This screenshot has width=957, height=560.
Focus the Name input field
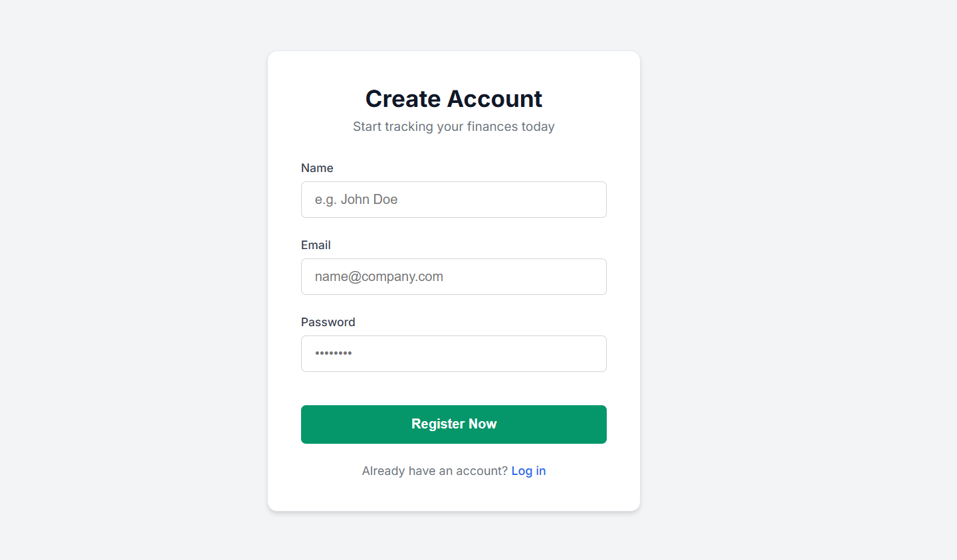(454, 199)
